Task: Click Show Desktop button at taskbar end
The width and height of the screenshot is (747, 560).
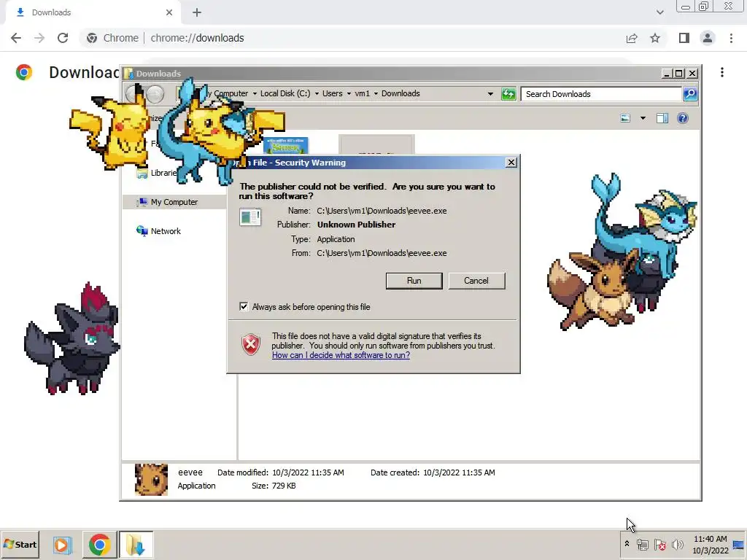Action: (739, 544)
